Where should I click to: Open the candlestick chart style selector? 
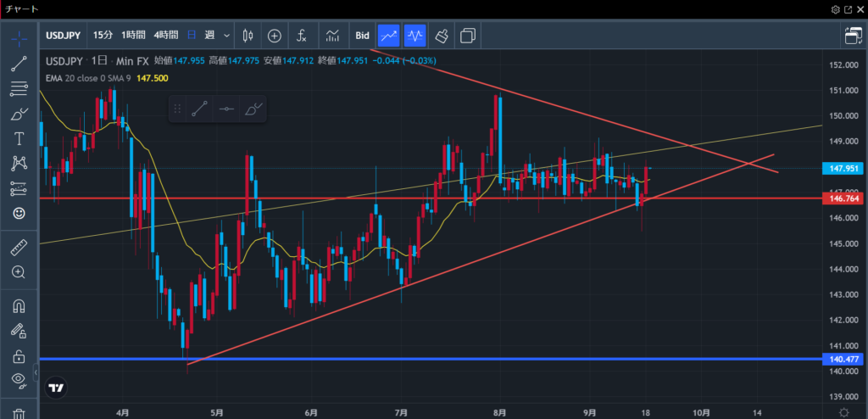[248, 36]
